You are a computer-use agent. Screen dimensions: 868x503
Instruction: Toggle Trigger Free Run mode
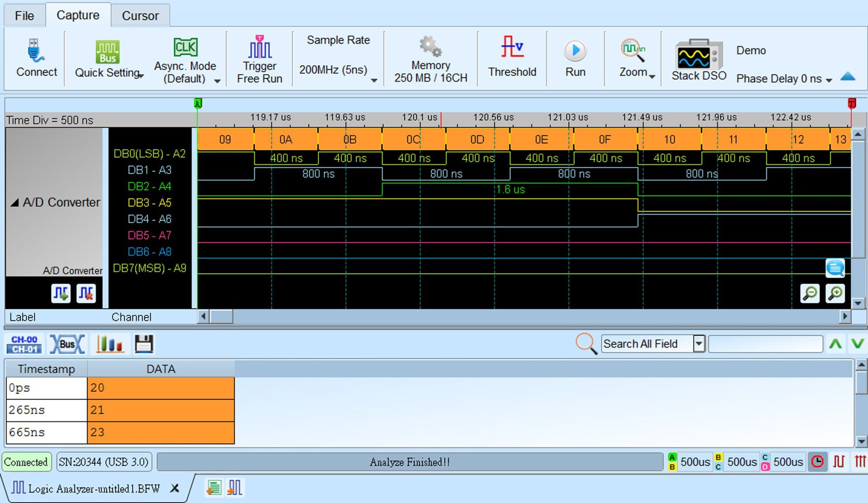259,58
